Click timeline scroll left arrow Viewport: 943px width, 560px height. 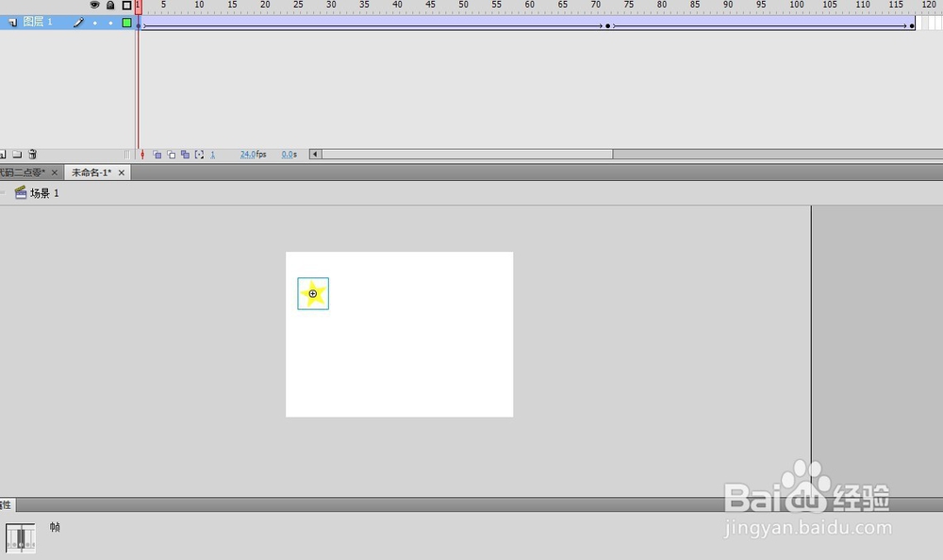[315, 155]
